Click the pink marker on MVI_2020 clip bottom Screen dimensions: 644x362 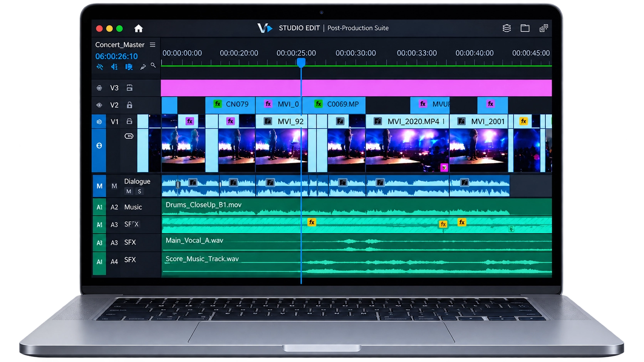[444, 167]
